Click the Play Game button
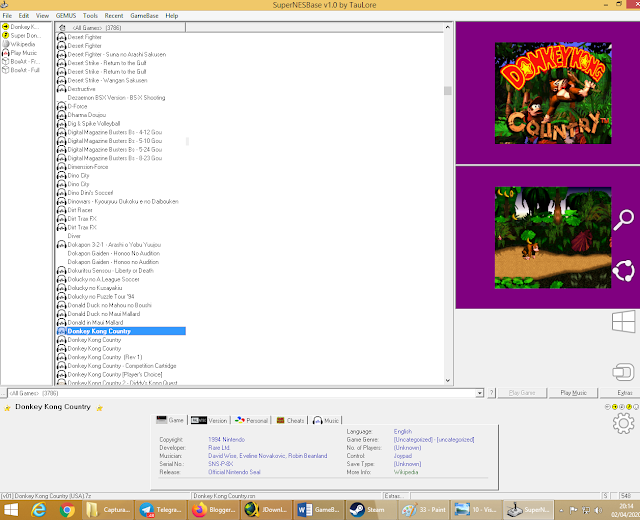The image size is (640, 520). pyautogui.click(x=522, y=393)
